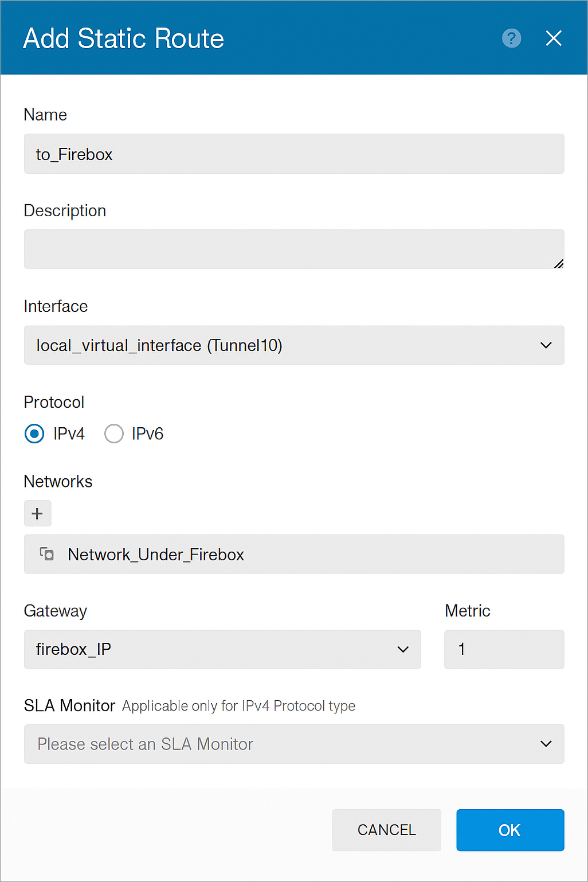Image resolution: width=588 pixels, height=882 pixels.
Task: Click the resize grip of the Description box
Action: 559,264
